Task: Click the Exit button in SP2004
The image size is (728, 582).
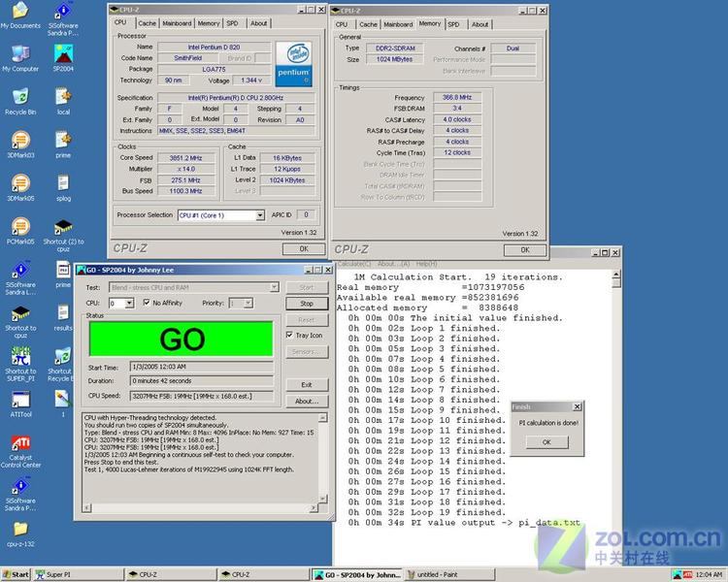Action: pyautogui.click(x=307, y=385)
